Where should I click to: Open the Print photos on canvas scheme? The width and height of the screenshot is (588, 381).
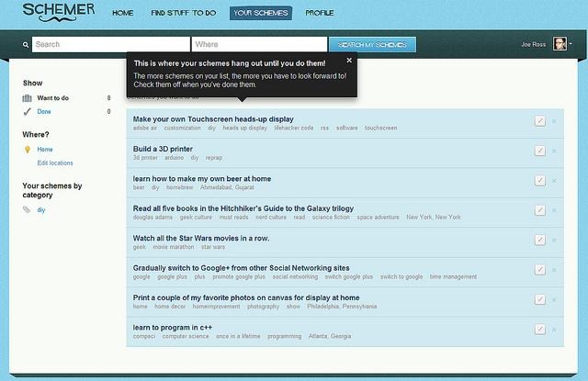[245, 297]
